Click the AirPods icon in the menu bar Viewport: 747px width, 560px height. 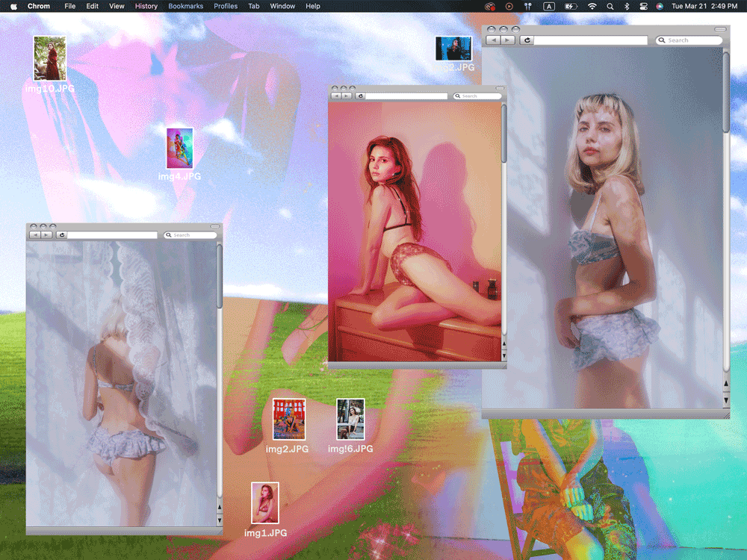527,6
